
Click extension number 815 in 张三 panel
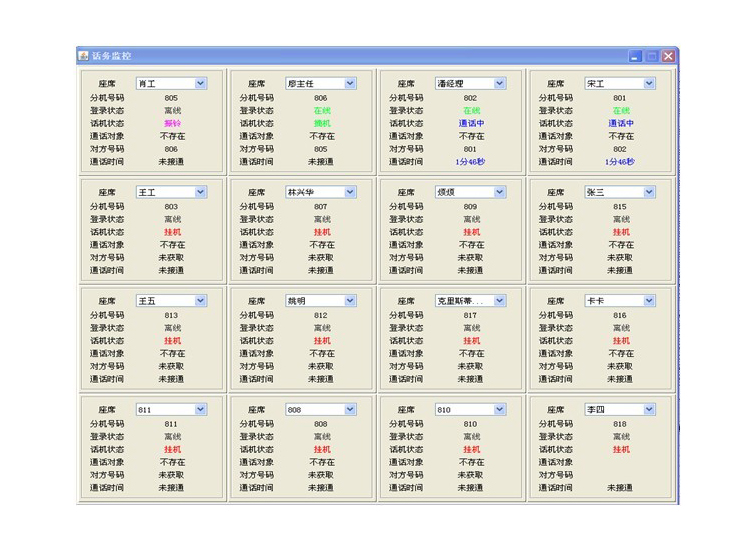[x=620, y=207]
